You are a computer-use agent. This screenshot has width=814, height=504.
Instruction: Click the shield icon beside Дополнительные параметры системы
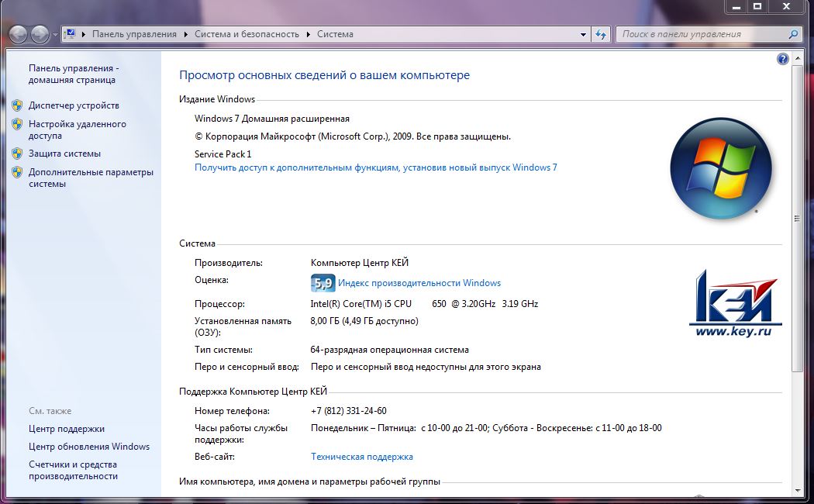[17, 172]
